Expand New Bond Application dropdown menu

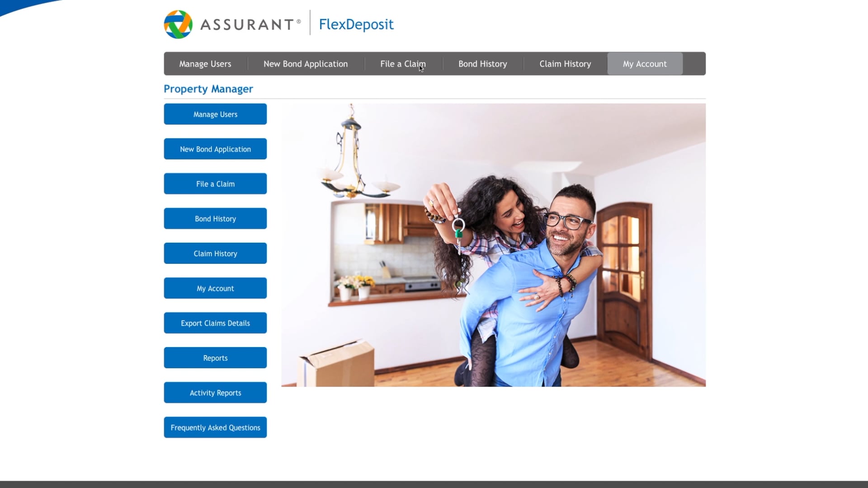click(x=306, y=64)
